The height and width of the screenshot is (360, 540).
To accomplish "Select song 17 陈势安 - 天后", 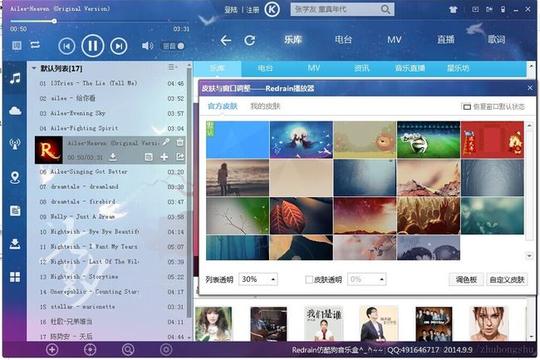I will coord(111,336).
